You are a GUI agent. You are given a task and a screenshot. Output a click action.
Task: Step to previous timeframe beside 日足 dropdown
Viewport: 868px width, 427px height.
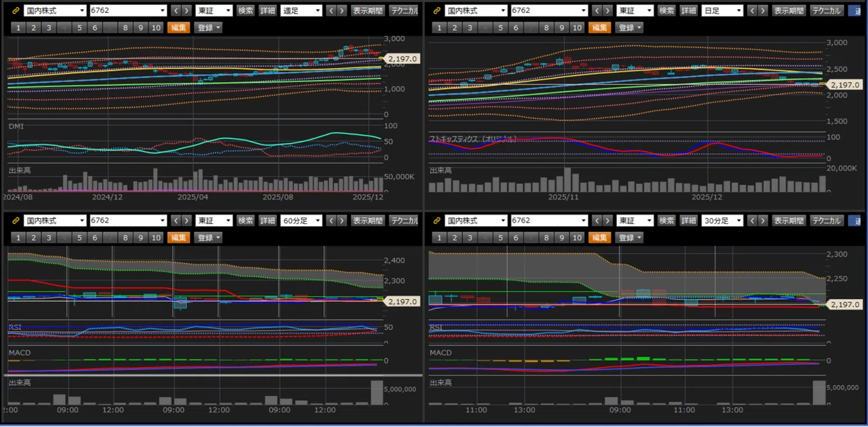[x=752, y=11]
